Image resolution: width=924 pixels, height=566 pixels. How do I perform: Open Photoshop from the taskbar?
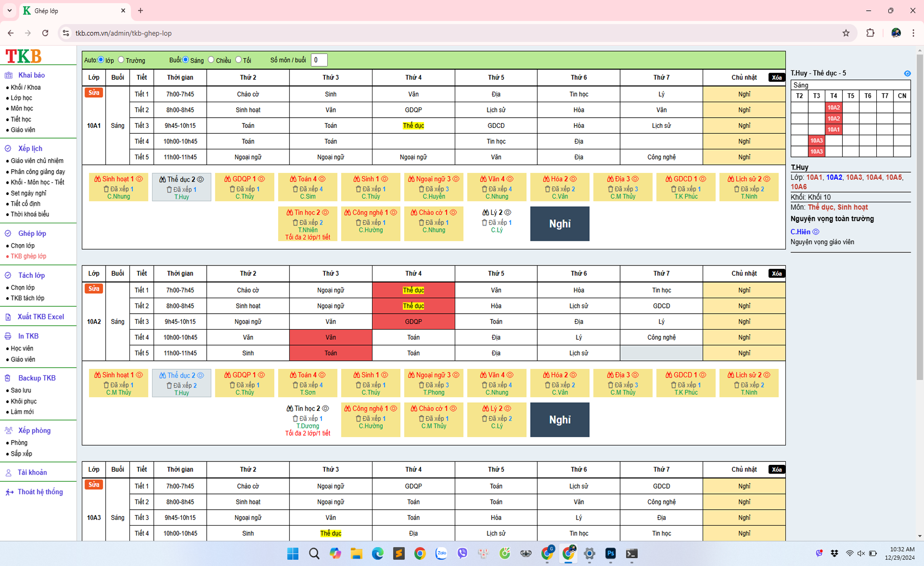tap(610, 553)
